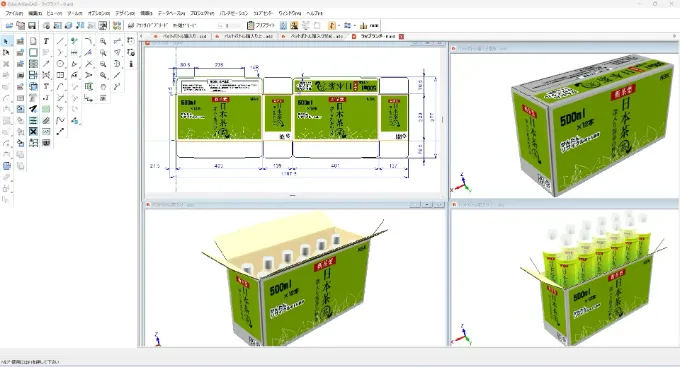Viewport: 680px width, 367px height.
Task: Click the blue panel icon in far-left column
Action: click(x=6, y=166)
